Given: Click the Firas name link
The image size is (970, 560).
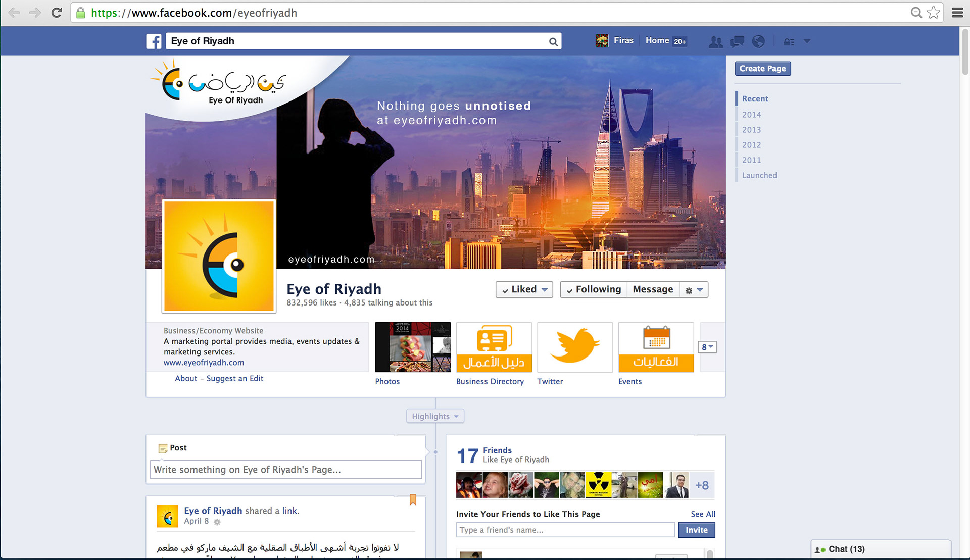Looking at the screenshot, I should coord(623,40).
